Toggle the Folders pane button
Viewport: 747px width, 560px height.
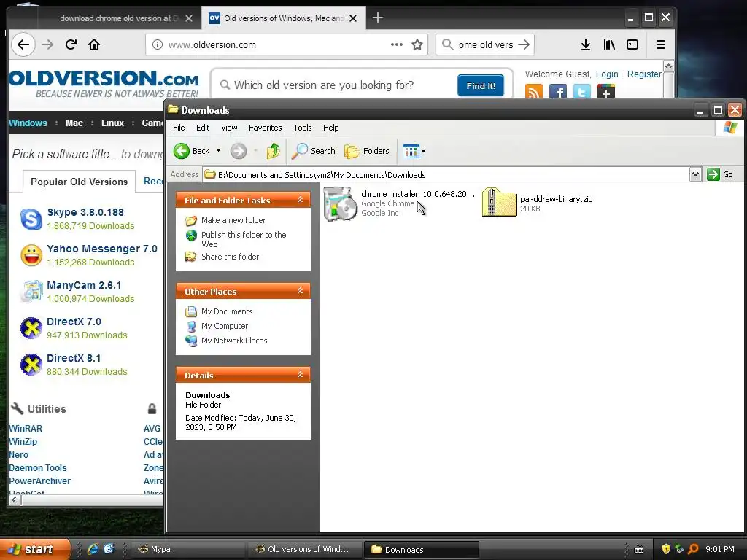point(367,151)
